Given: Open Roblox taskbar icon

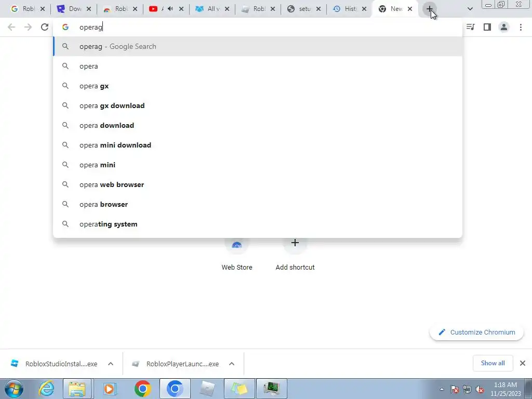Looking at the screenshot, I should (x=207, y=389).
